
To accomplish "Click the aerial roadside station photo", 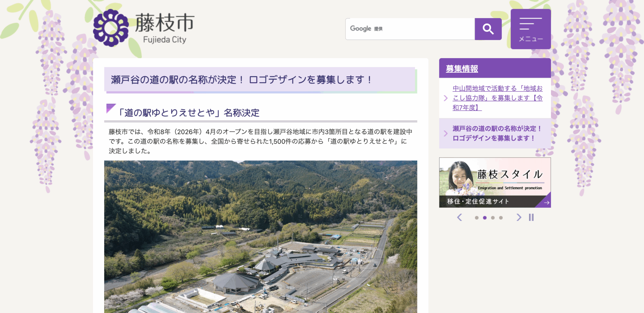I will point(260,237).
